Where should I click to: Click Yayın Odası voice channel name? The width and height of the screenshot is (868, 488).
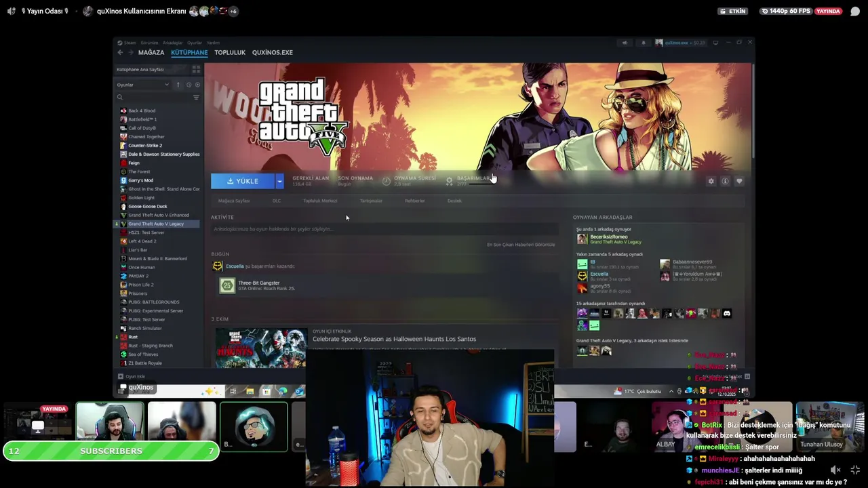point(43,11)
